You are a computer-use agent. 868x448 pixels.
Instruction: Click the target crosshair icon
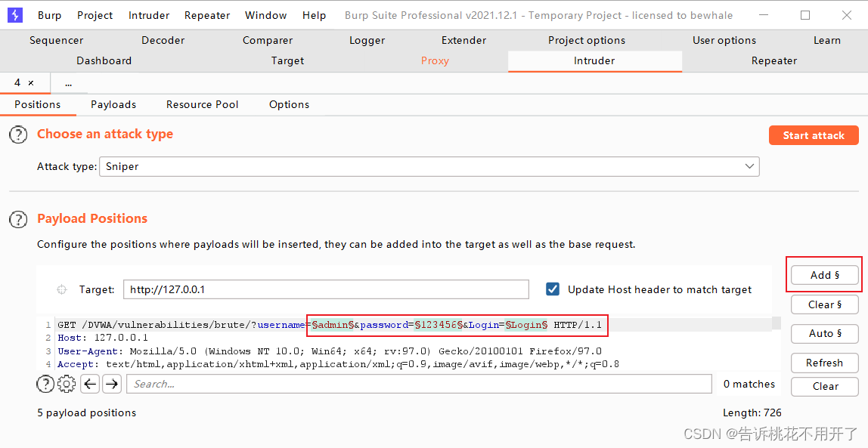pos(62,289)
